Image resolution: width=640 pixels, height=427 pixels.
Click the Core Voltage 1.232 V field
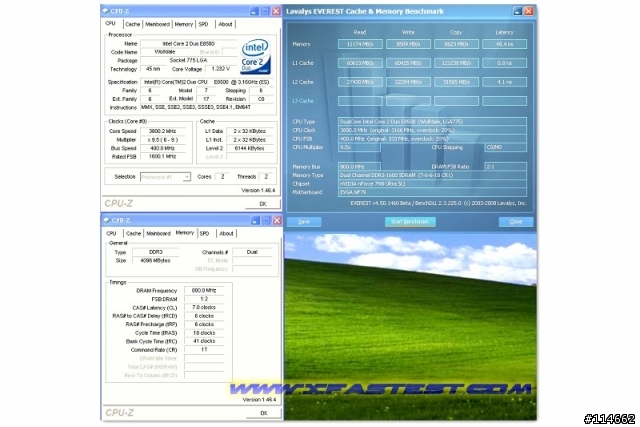[x=221, y=69]
